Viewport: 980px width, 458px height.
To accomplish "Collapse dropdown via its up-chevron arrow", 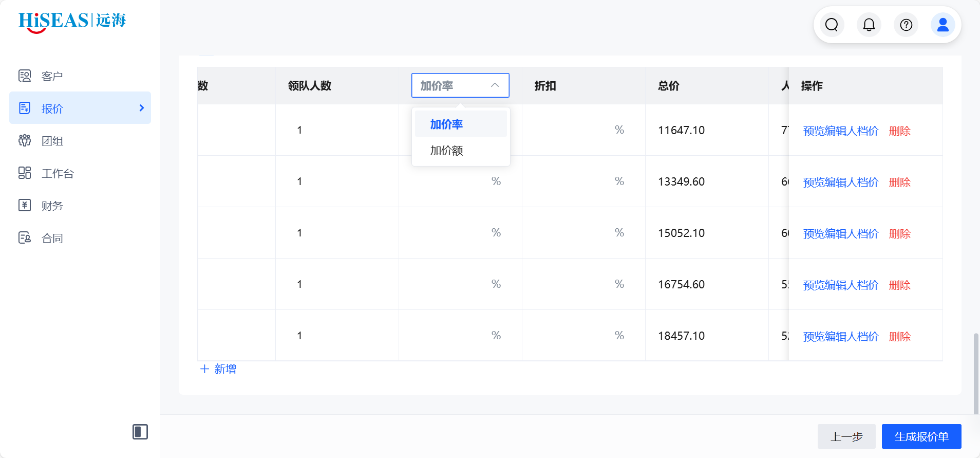I will pyautogui.click(x=495, y=85).
